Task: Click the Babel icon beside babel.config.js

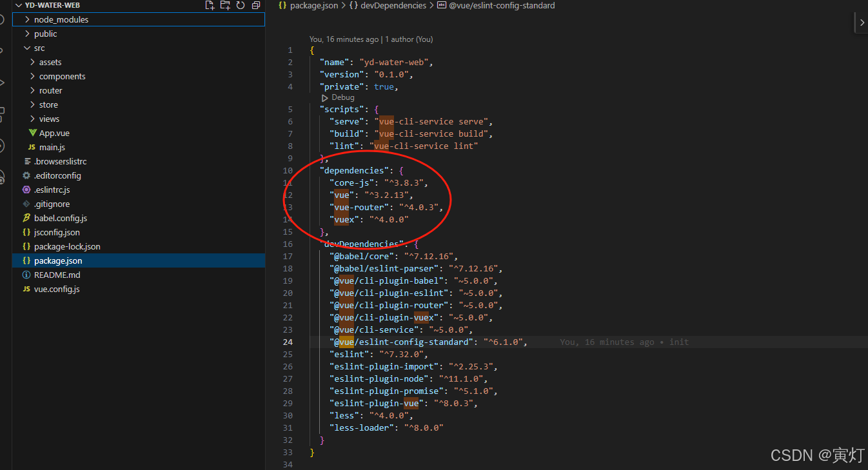Action: 26,218
